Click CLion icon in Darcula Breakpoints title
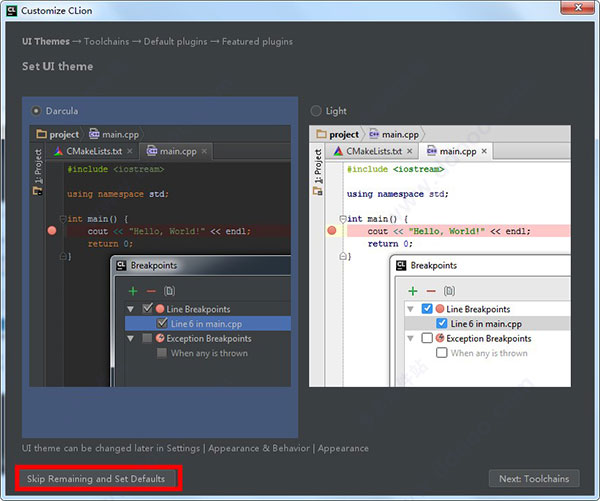The image size is (600, 501). pyautogui.click(x=121, y=265)
